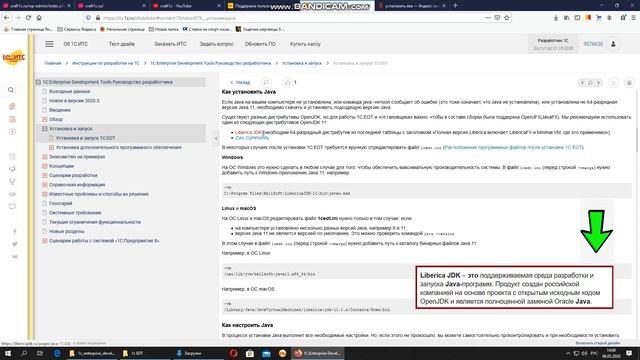Open Текущие ограничения функциональности page
This screenshot has height=360, width=640.
pyautogui.click(x=95, y=222)
